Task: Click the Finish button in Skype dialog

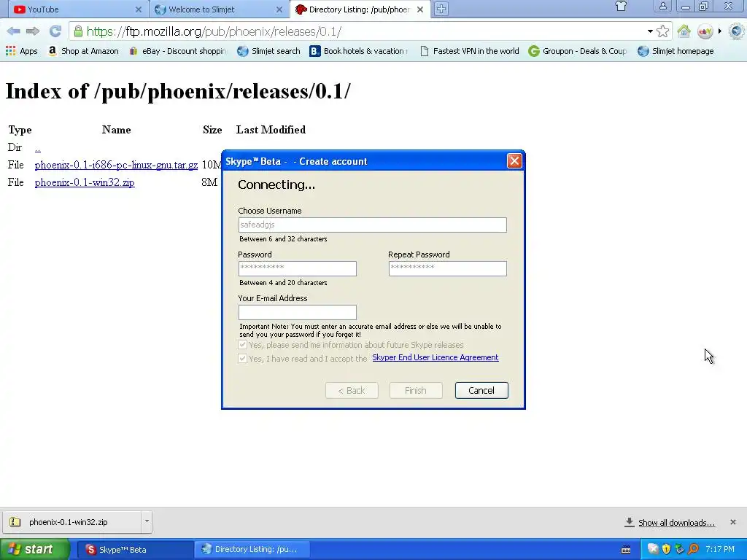Action: pos(415,391)
